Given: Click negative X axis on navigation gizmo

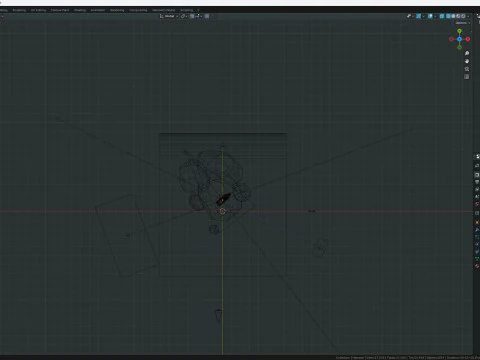Looking at the screenshot, I should pyautogui.click(x=451, y=39).
